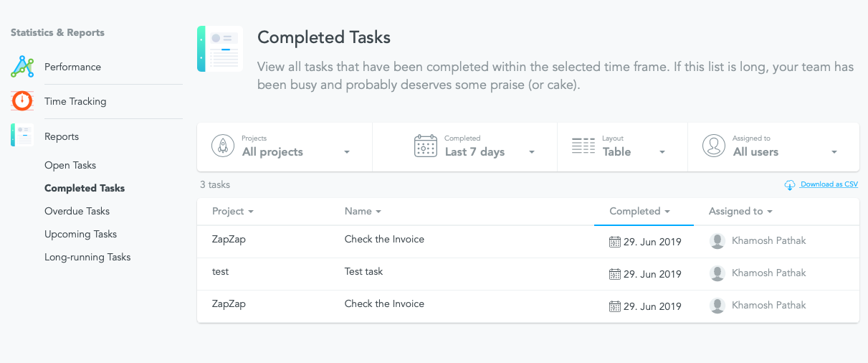The width and height of the screenshot is (868, 363).
Task: Select Upcoming Tasks in sidebar
Action: 80,234
